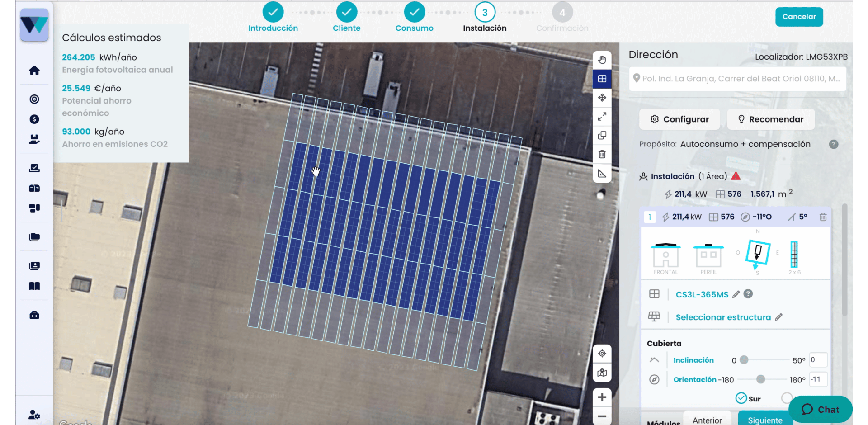This screenshot has width=868, height=425.
Task: Click the Inclinación value field
Action: (x=818, y=360)
